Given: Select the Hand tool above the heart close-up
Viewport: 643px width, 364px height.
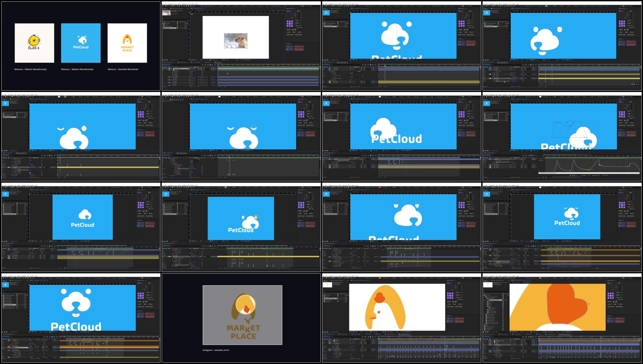Looking at the screenshot, I should [487, 278].
